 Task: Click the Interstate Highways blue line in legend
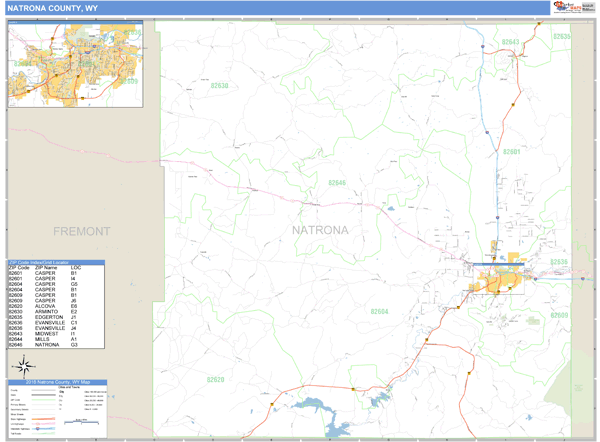pyautogui.click(x=43, y=429)
